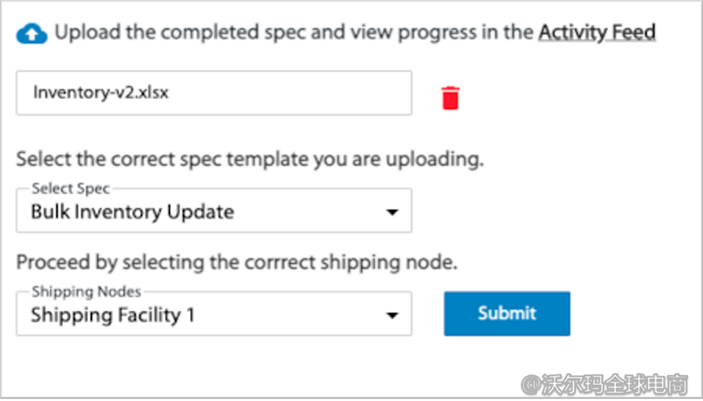Click the Shipping Facility 1 selected value
The width and height of the screenshot is (703, 401).
[x=112, y=316]
